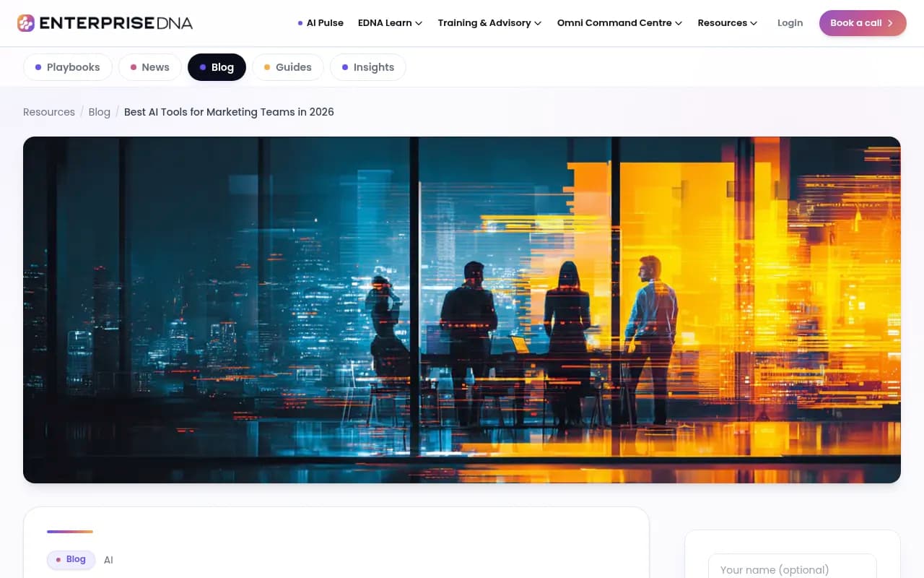Expand the Training & Advisory menu
This screenshot has width=924, height=578.
[x=489, y=23]
